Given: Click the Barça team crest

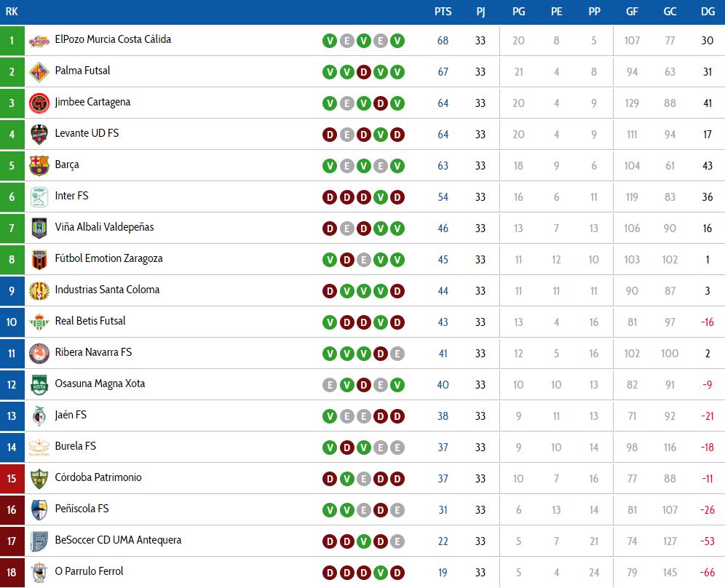Looking at the screenshot, I should (x=39, y=166).
